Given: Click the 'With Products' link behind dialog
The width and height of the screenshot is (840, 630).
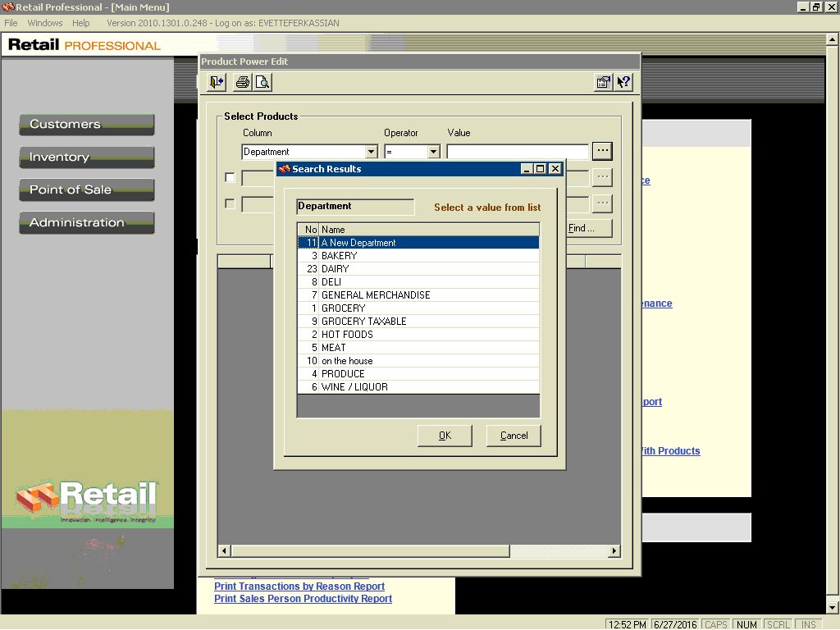Looking at the screenshot, I should (671, 451).
